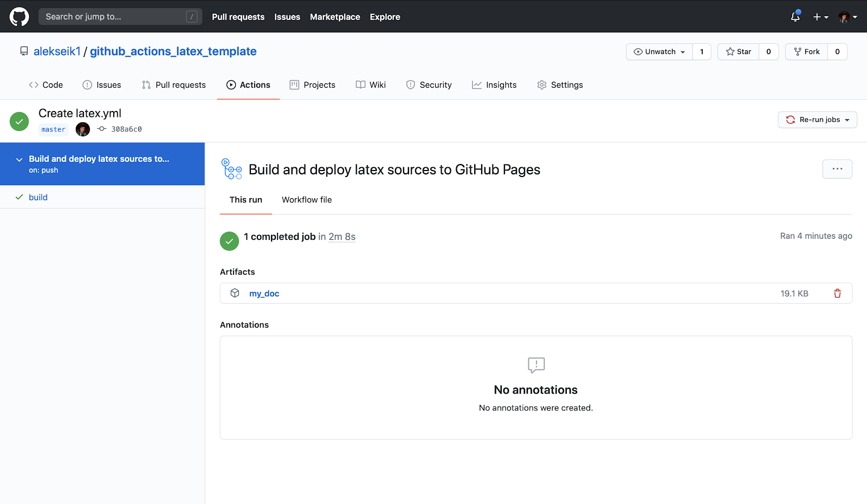Open the Security tab

click(x=429, y=85)
